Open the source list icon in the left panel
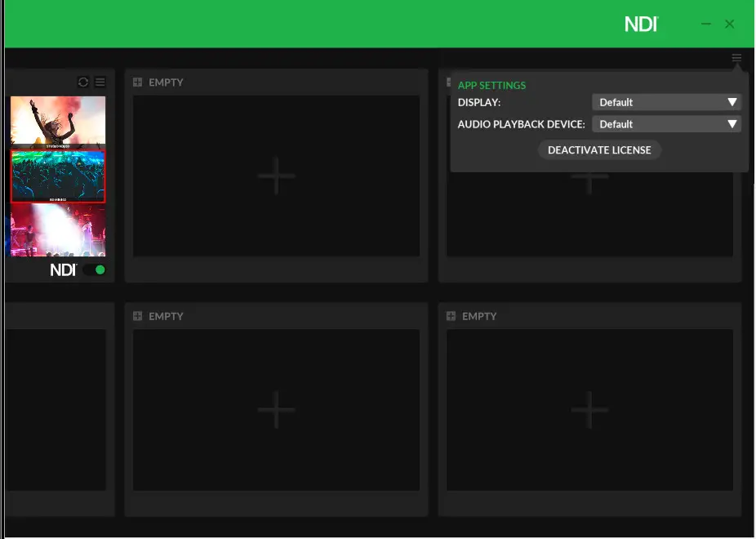Screen dimensions: 756x539 (x=100, y=82)
